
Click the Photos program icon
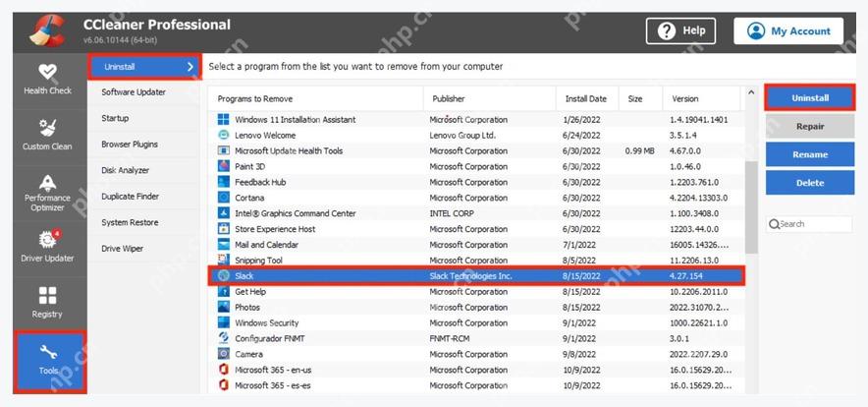224,307
